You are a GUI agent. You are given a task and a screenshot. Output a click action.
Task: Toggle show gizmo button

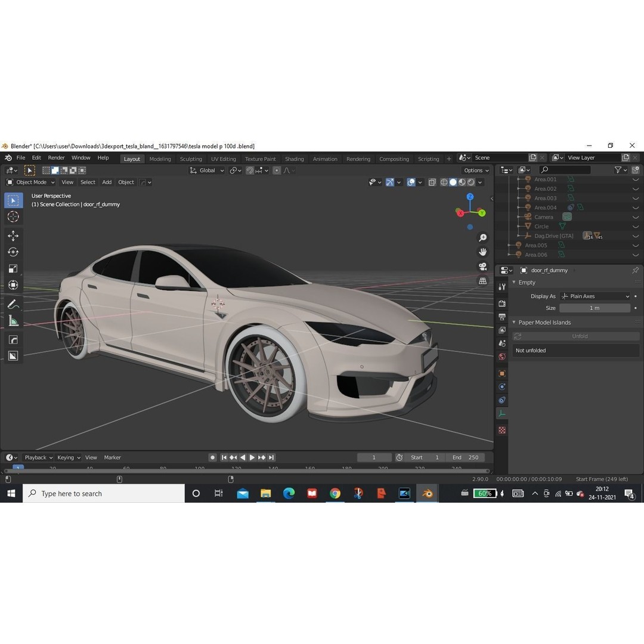point(390,182)
